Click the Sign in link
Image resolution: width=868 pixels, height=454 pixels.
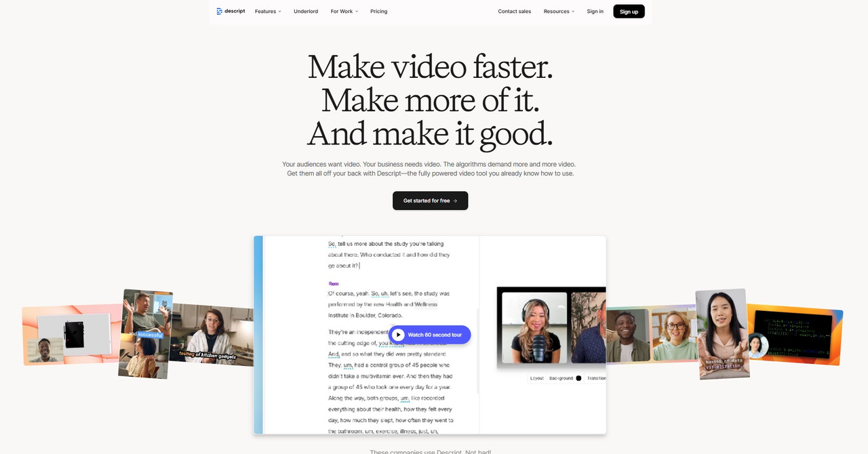595,12
